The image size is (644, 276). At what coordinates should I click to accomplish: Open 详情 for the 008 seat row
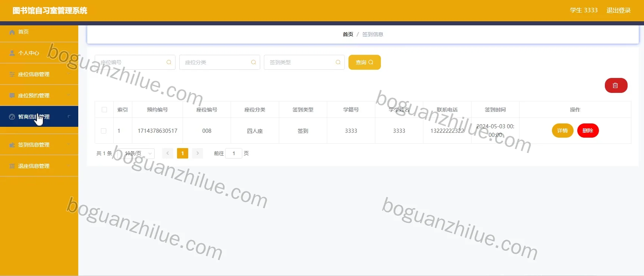[562, 131]
